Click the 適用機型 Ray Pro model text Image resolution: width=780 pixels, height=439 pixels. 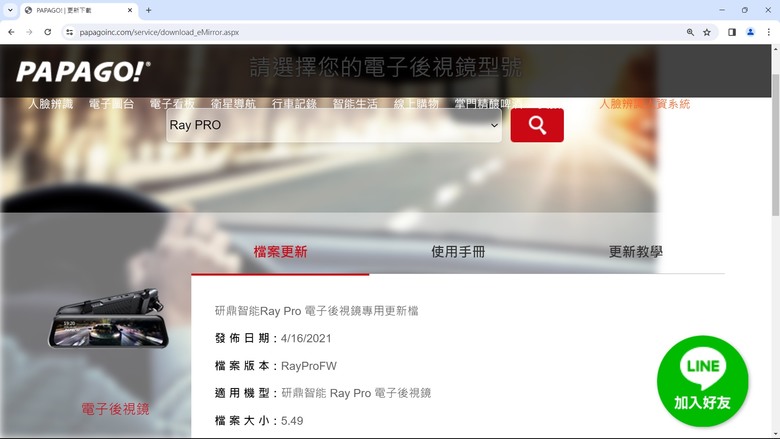click(356, 393)
